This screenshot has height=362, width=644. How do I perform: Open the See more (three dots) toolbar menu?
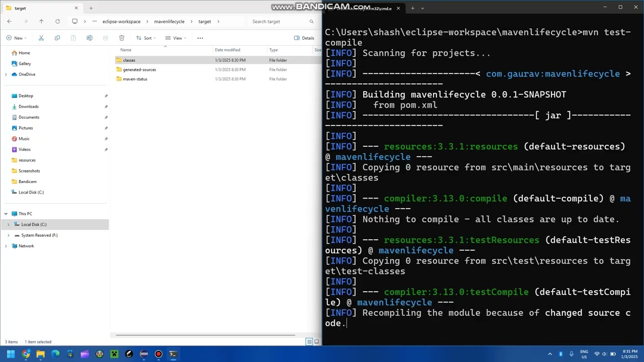click(200, 38)
